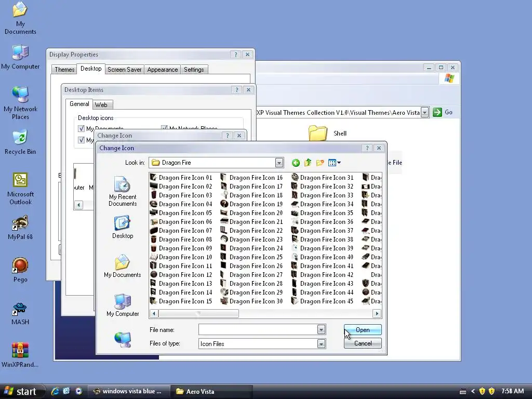Go back using the green Back arrow
Image resolution: width=532 pixels, height=399 pixels.
pos(296,163)
